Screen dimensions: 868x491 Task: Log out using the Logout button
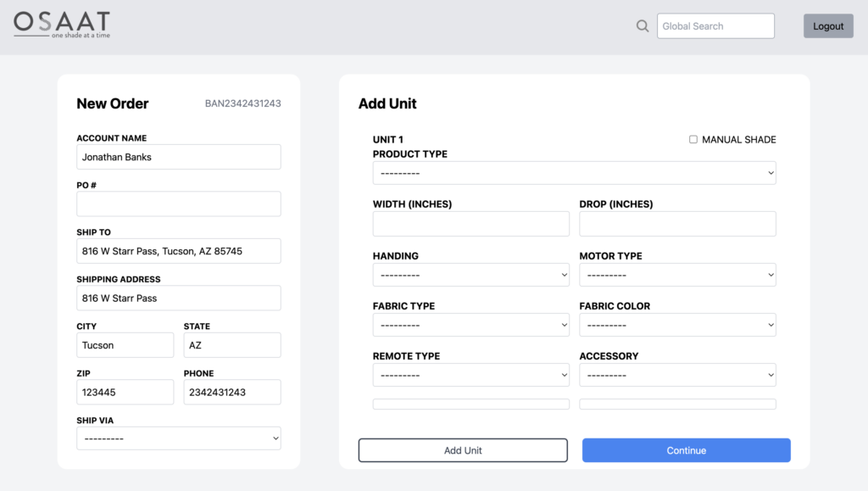click(828, 26)
